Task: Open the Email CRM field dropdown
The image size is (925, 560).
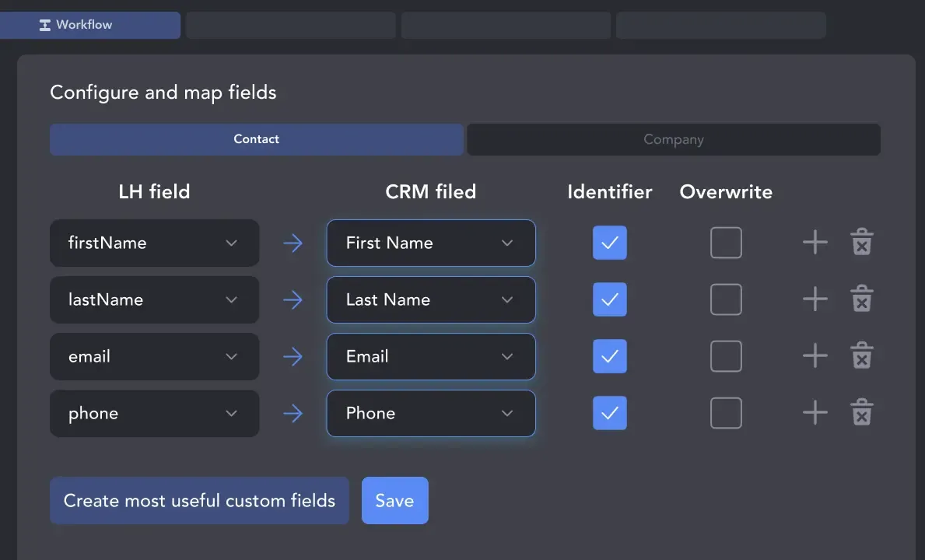Action: pyautogui.click(x=431, y=356)
